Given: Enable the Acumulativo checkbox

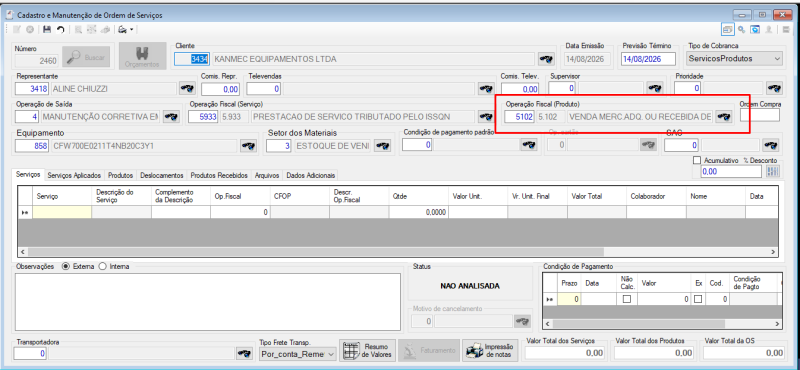Looking at the screenshot, I should click(x=697, y=160).
